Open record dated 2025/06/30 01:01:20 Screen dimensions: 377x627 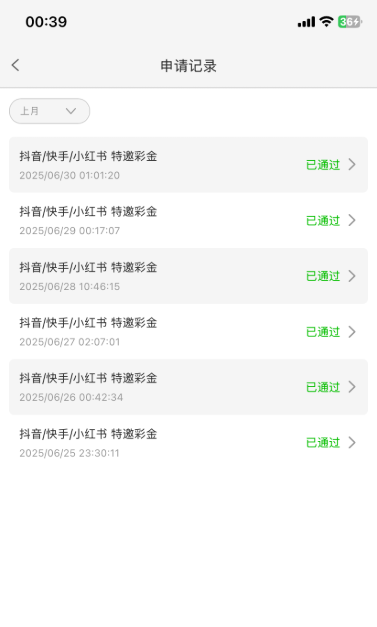click(188, 165)
